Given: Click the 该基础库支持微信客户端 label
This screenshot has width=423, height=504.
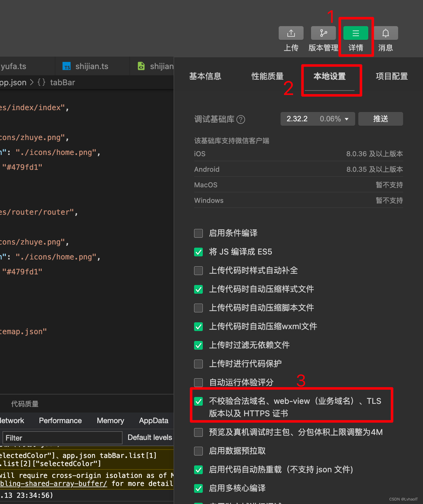Looking at the screenshot, I should [232, 141].
